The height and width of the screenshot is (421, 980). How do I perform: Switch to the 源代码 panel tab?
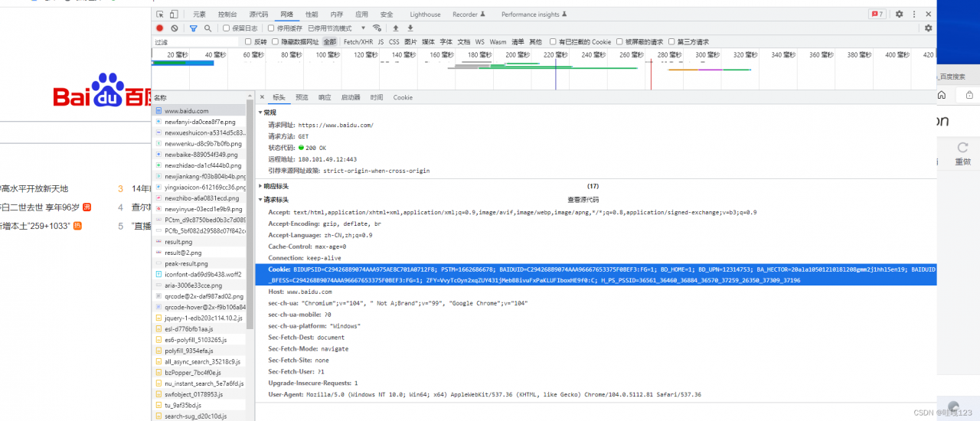259,15
